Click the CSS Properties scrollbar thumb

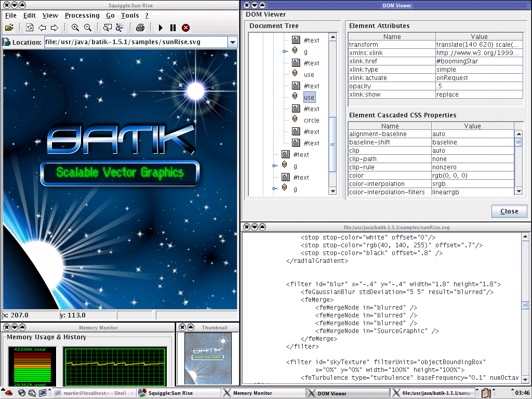[518, 142]
